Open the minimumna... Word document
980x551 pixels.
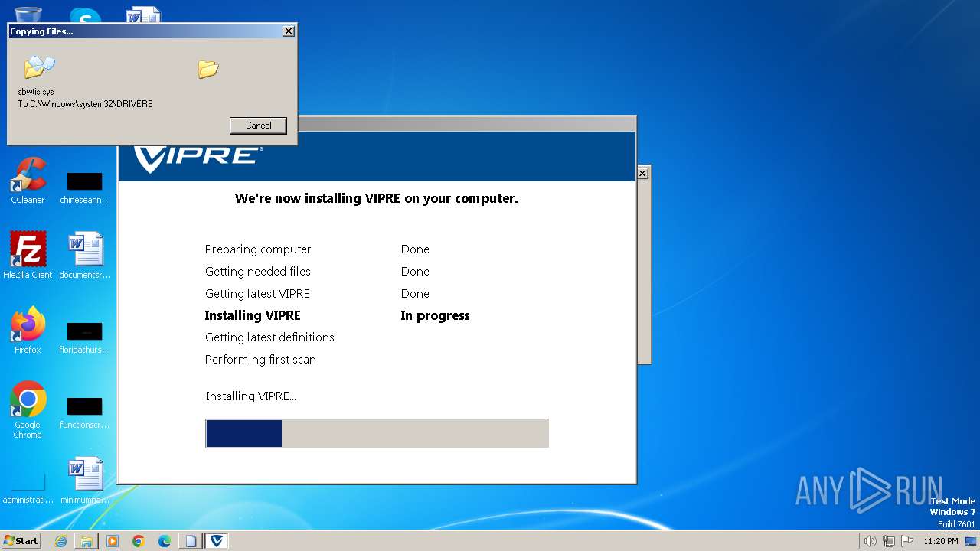[x=85, y=481]
